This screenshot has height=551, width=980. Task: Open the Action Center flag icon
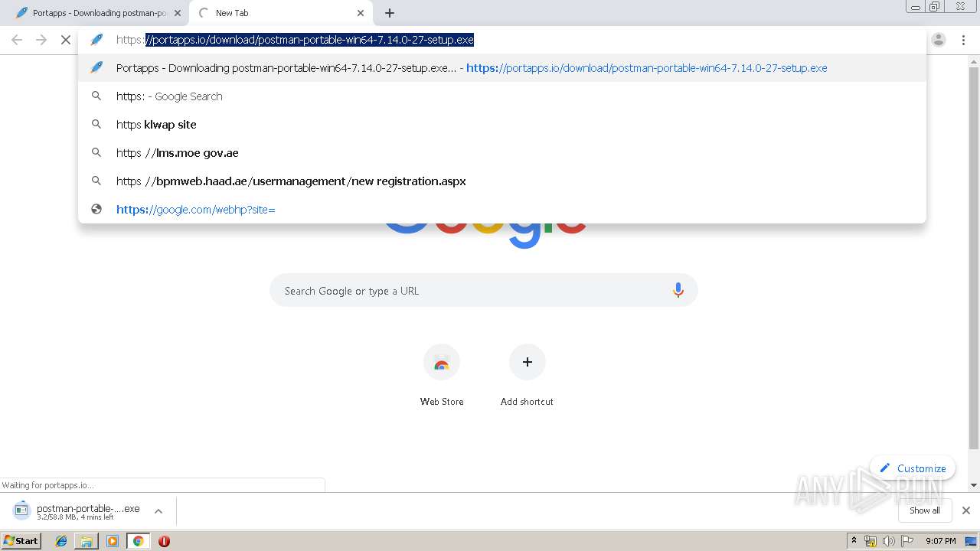(x=907, y=541)
